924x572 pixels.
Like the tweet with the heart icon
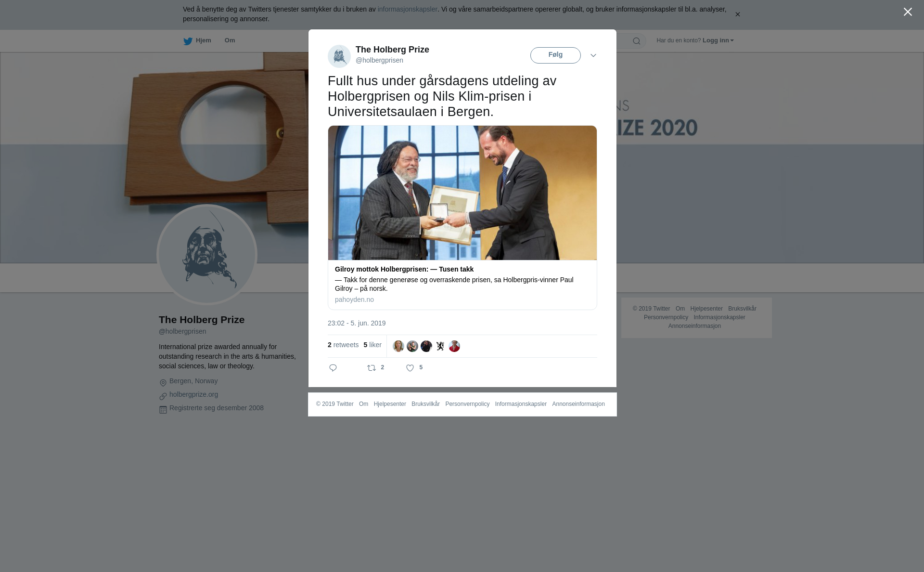tap(410, 368)
